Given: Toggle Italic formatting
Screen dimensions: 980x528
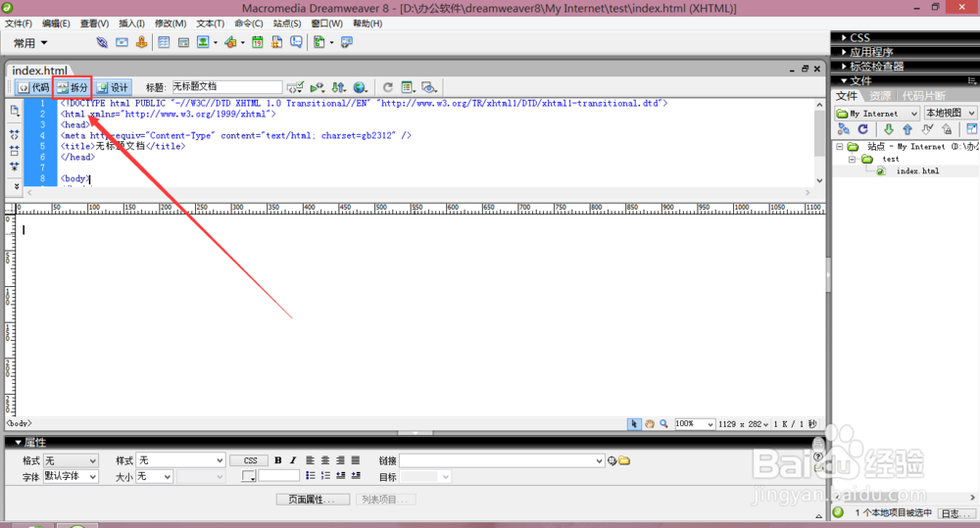Looking at the screenshot, I should point(292,460).
